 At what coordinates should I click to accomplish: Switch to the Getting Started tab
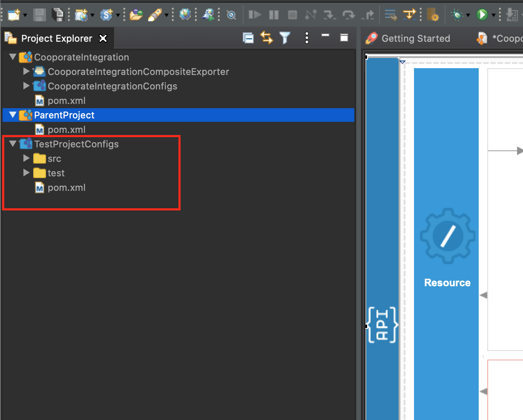pyautogui.click(x=408, y=38)
